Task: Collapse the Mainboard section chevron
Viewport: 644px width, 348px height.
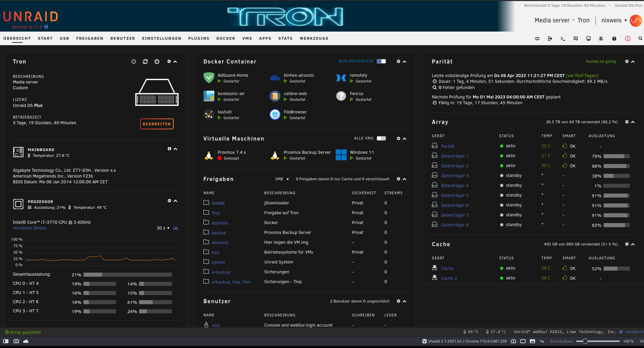Action: (175, 149)
